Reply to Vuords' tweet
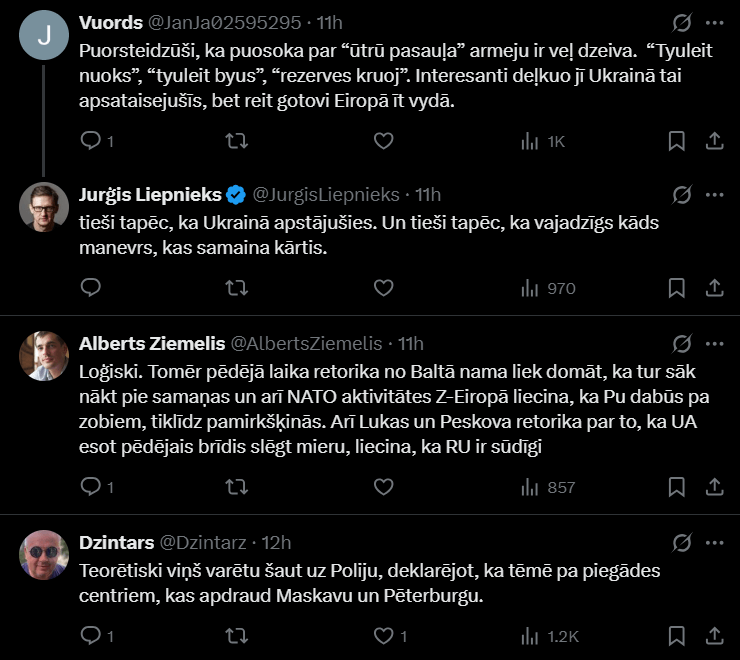 90,142
